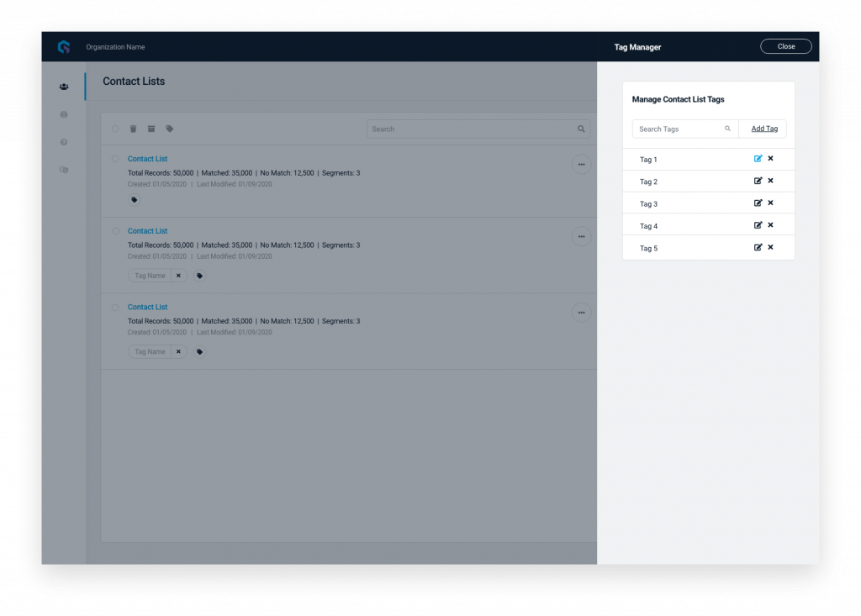Delete Tag 3 using its X icon
Image resolution: width=861 pixels, height=616 pixels.
[770, 203]
